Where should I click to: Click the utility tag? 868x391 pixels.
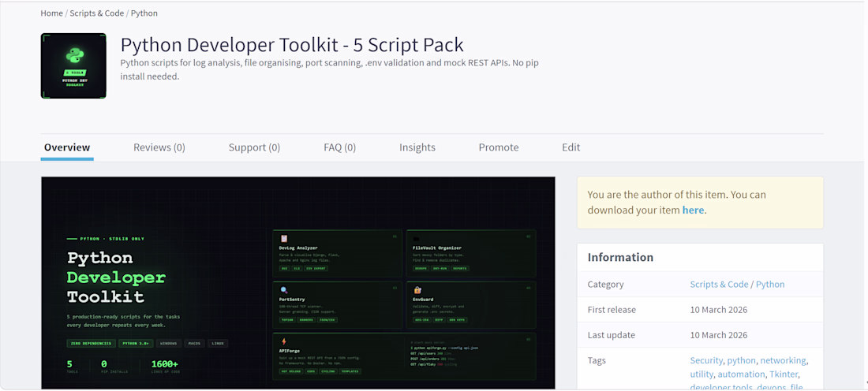(x=702, y=374)
